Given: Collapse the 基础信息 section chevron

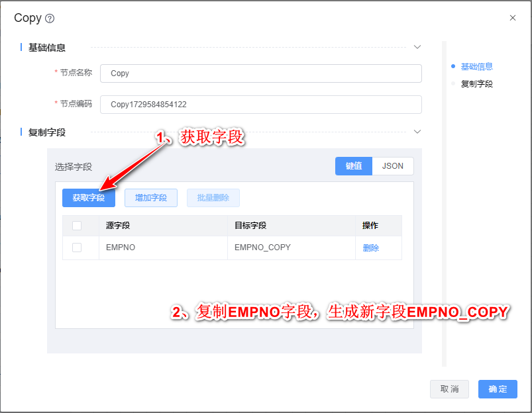Looking at the screenshot, I should (x=417, y=47).
